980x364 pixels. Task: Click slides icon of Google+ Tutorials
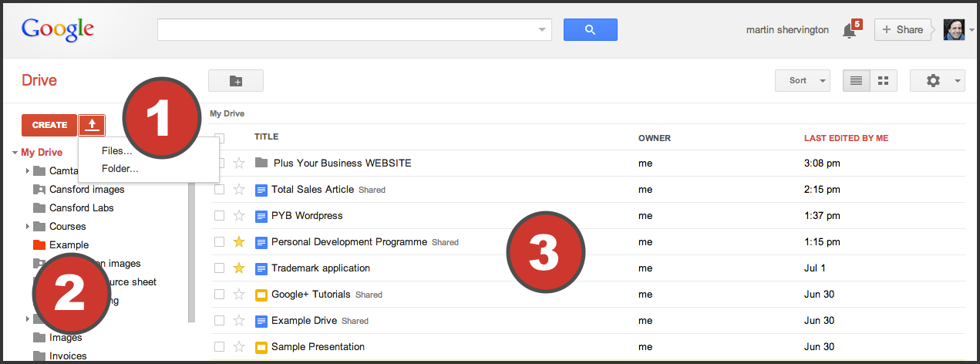click(261, 294)
